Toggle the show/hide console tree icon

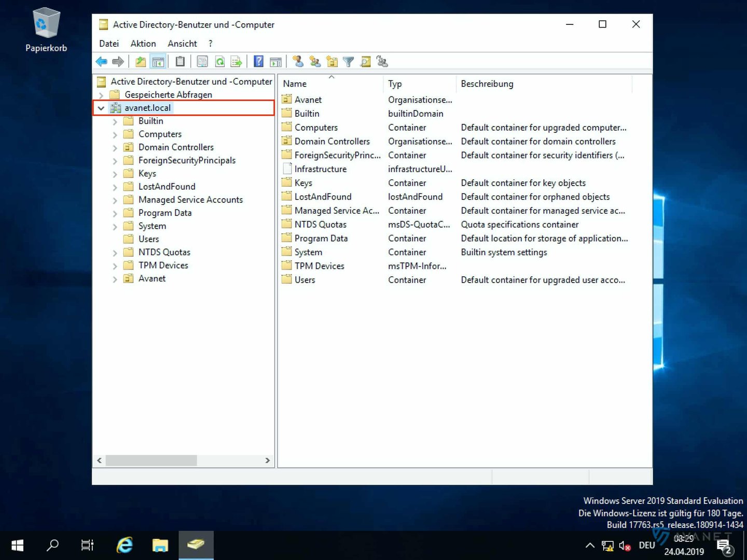158,62
